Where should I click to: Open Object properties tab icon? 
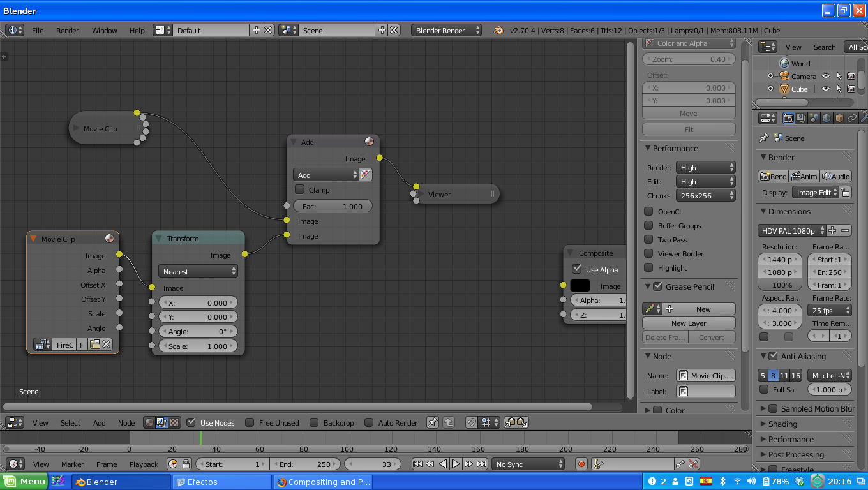pyautogui.click(x=839, y=118)
